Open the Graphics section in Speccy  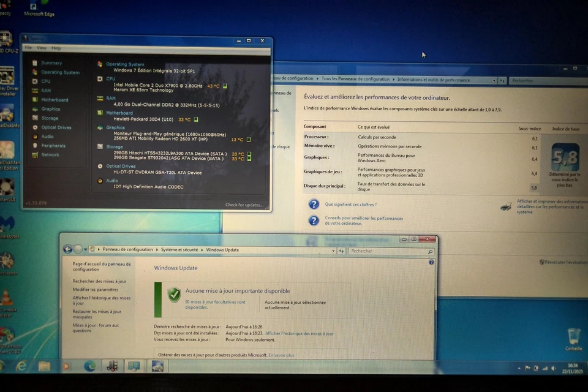click(51, 108)
